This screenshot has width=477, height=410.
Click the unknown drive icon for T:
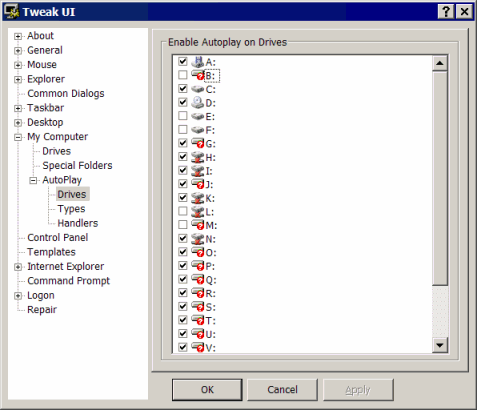(x=198, y=320)
